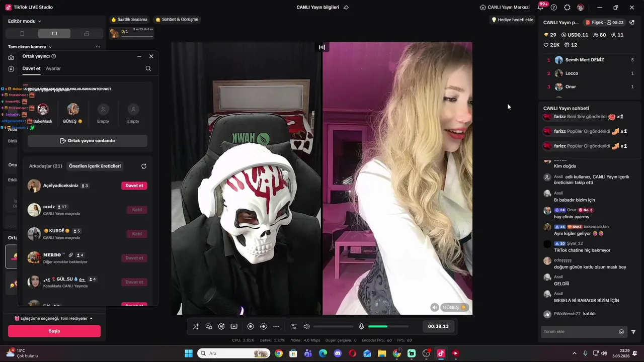Pop out the CANLI Yayın panel
This screenshot has height=362, width=644.
[632, 23]
